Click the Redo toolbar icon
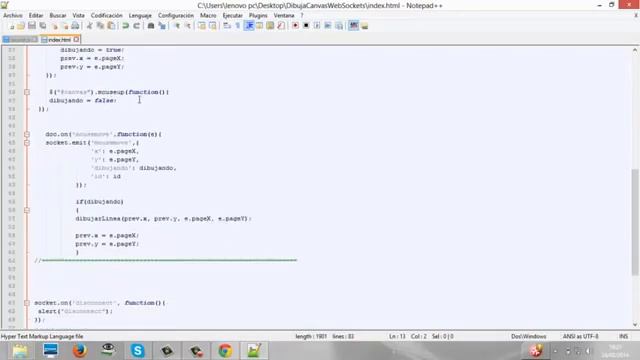 [x=136, y=26]
